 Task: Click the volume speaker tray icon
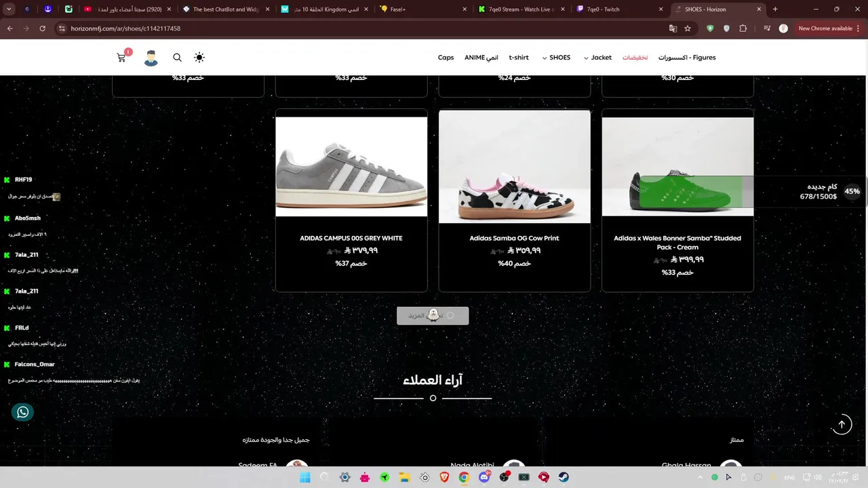coord(817,478)
